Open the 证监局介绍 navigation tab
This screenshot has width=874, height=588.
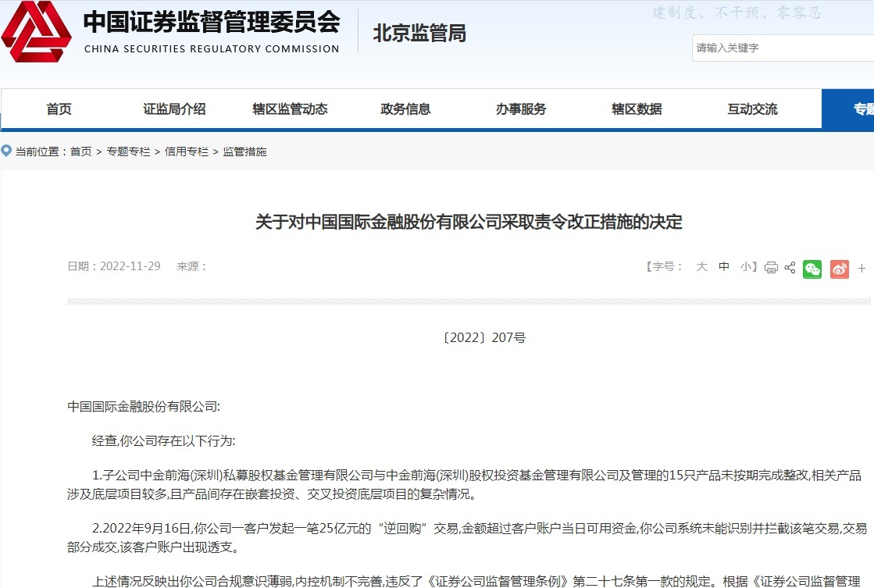(174, 109)
